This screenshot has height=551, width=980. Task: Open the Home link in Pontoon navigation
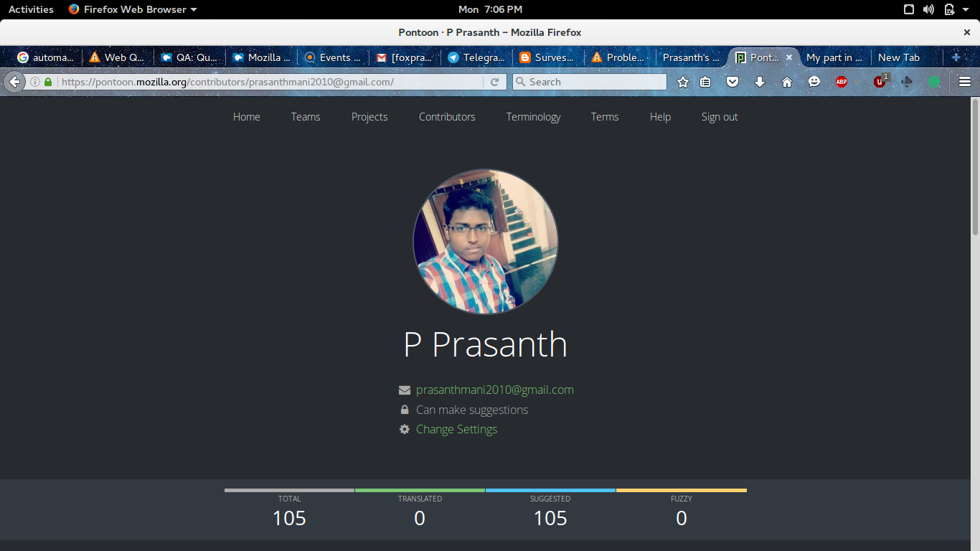pos(246,117)
